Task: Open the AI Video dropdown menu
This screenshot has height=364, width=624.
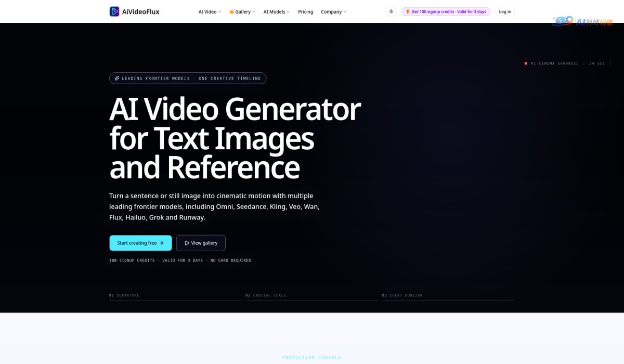Action: pos(210,11)
